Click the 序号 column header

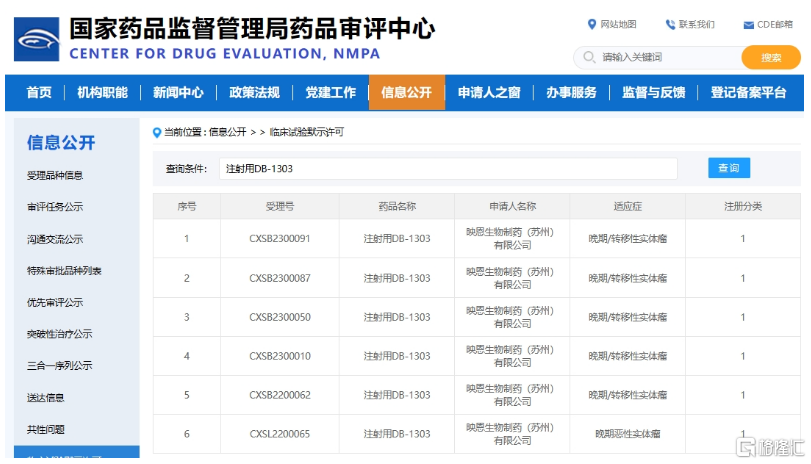187,206
